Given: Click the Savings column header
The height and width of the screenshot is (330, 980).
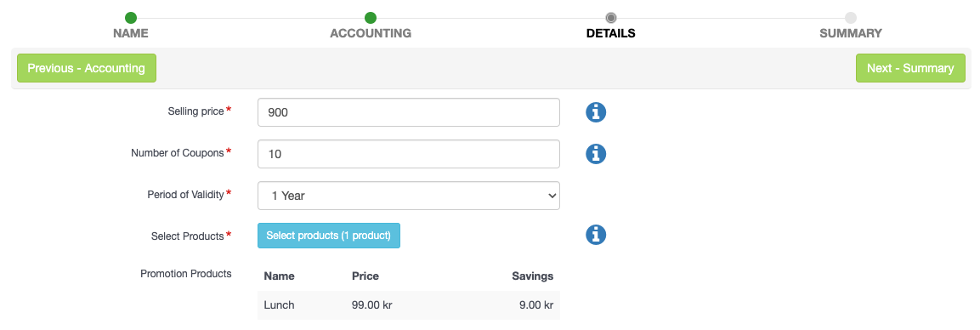Looking at the screenshot, I should (x=533, y=276).
